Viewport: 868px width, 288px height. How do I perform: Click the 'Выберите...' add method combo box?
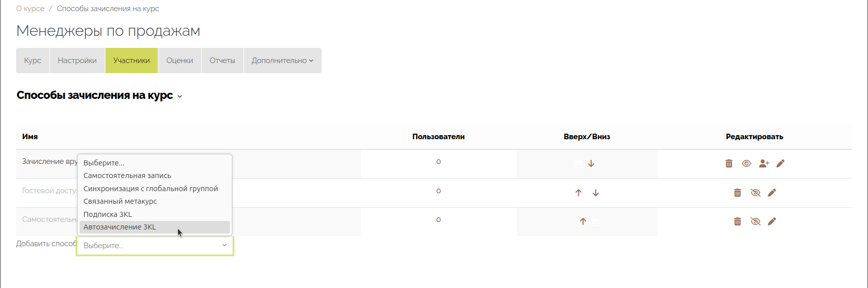click(x=155, y=246)
